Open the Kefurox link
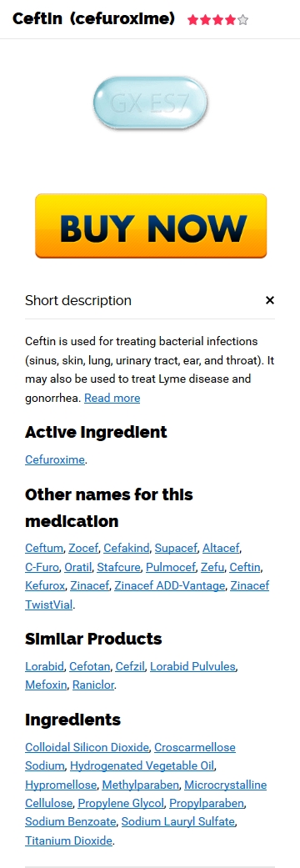This screenshot has width=300, height=868. pos(45,585)
